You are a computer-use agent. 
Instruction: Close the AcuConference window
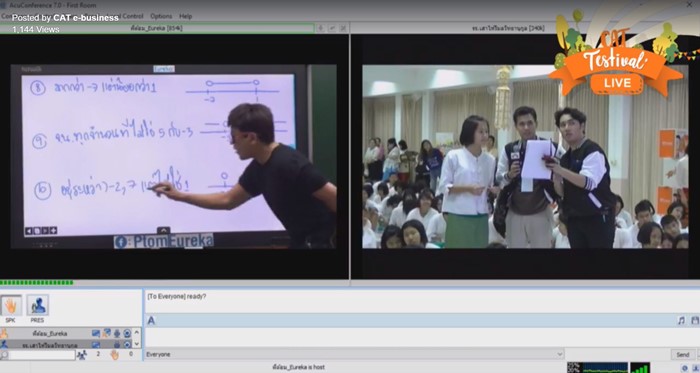tap(689, 4)
